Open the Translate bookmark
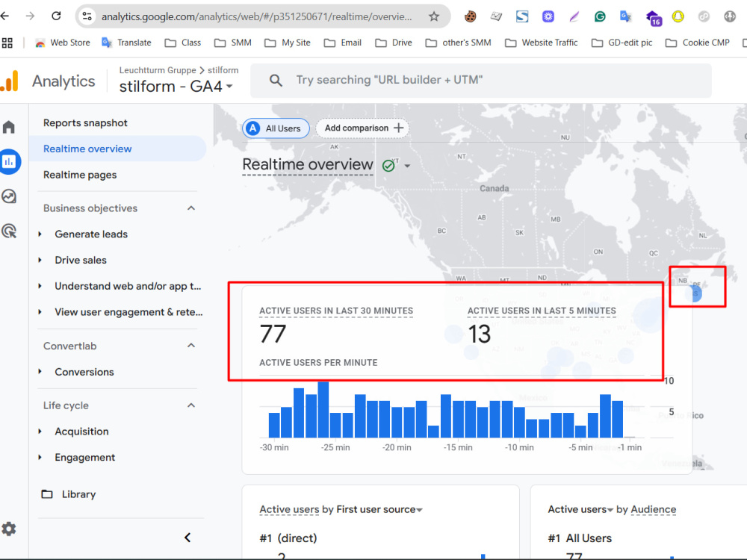This screenshot has height=560, width=747. click(x=127, y=43)
